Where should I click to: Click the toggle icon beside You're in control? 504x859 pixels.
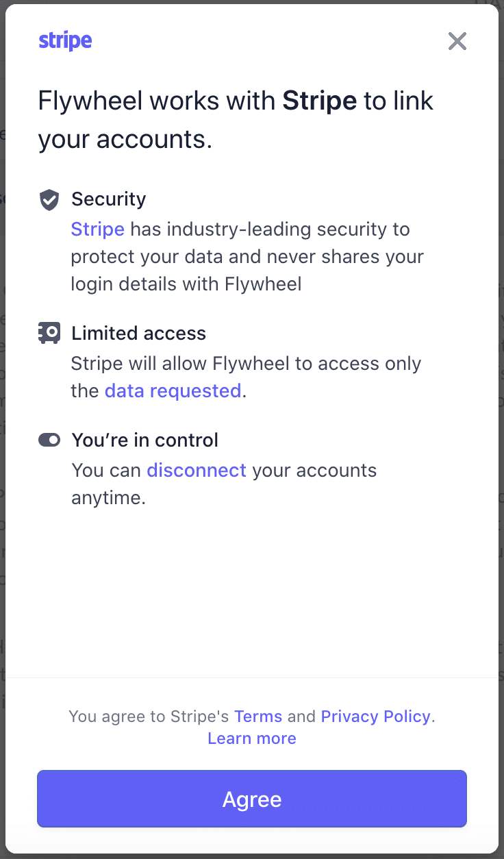49,440
